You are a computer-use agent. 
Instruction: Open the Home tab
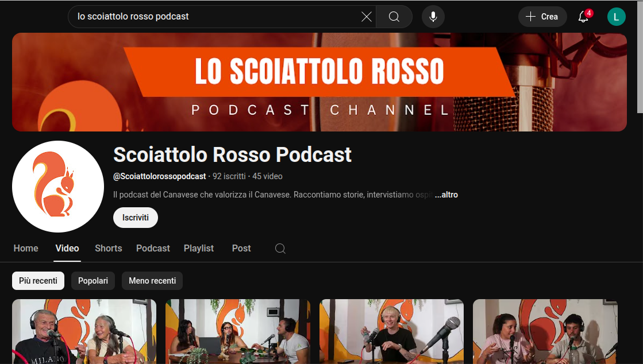pos(26,249)
